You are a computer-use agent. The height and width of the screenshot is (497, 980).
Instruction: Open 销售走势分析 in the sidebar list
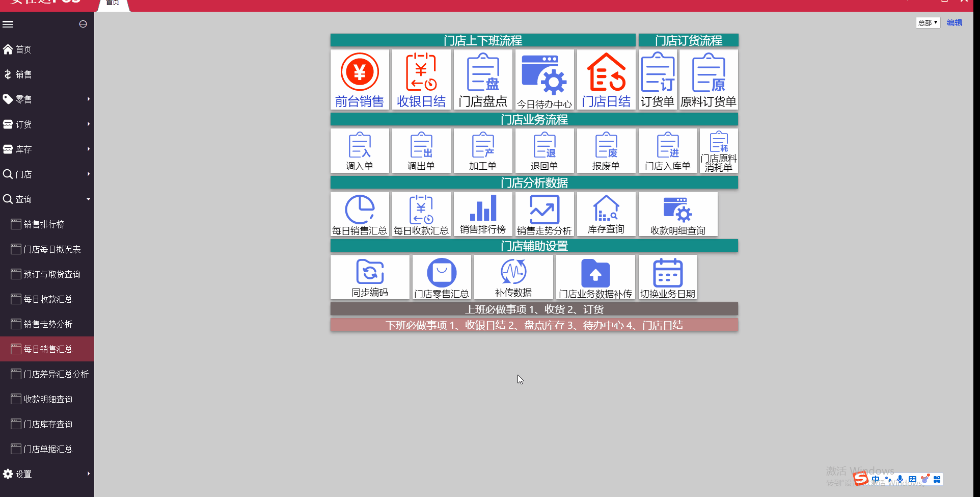pyautogui.click(x=47, y=324)
